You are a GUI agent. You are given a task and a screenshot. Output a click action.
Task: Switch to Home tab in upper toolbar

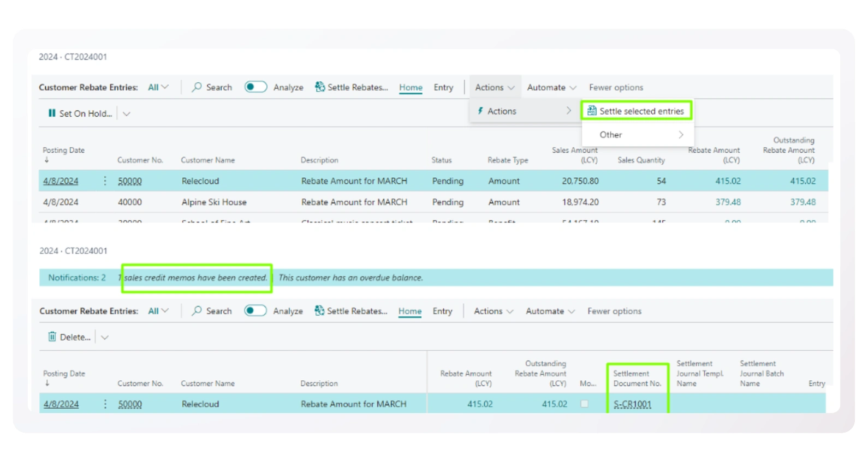pos(411,87)
